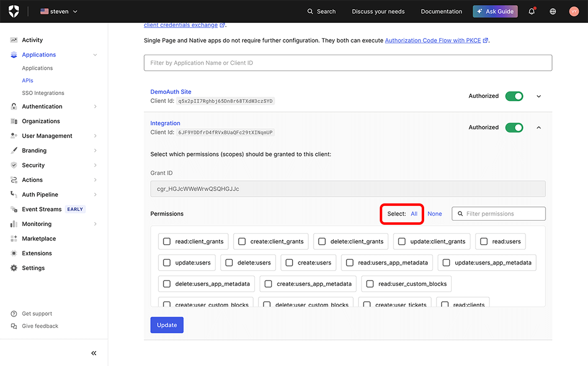The width and height of the screenshot is (588, 366).
Task: Disable authorization for DemoAuth Site
Action: (514, 96)
